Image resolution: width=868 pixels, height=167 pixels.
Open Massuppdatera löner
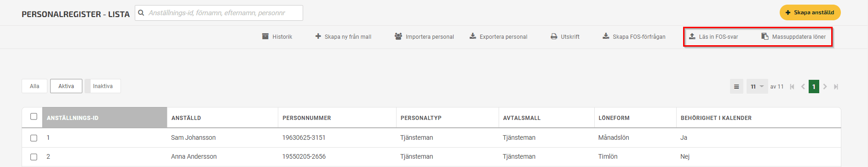point(793,36)
